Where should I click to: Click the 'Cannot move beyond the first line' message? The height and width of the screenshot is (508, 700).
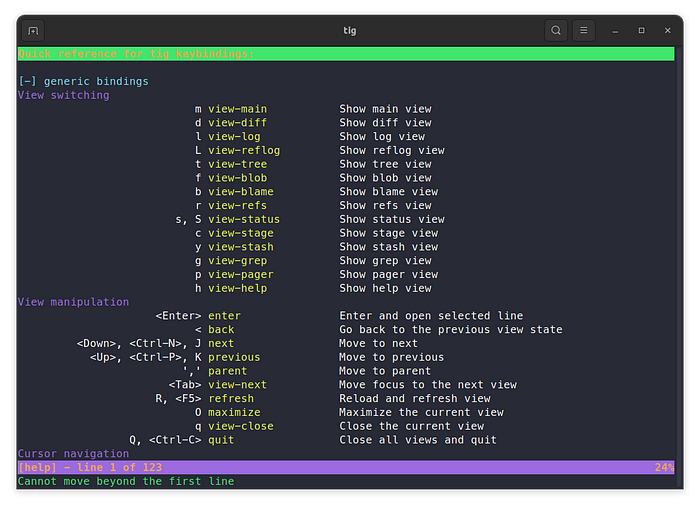tap(126, 481)
